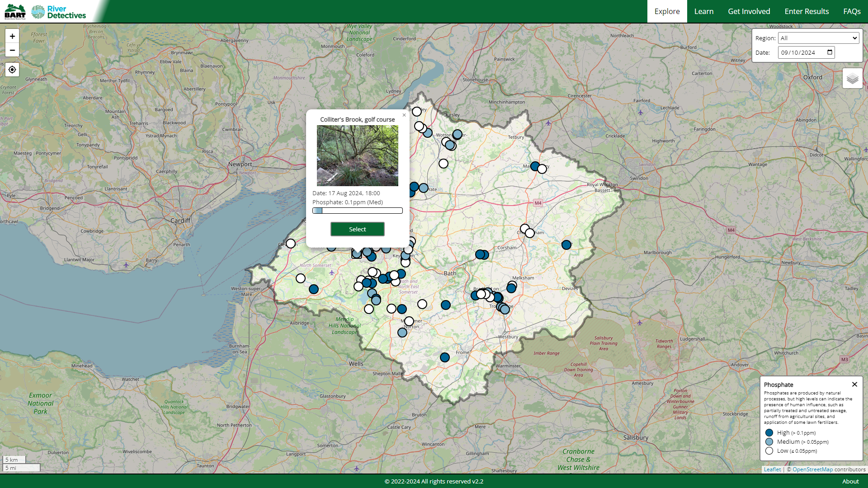868x488 pixels.
Task: Click the Phosphate legend heading
Action: pyautogui.click(x=778, y=385)
